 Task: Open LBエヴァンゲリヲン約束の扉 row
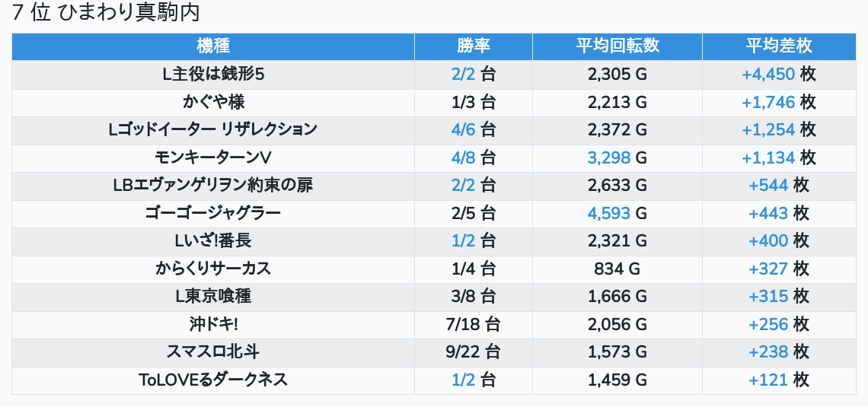pyautogui.click(x=213, y=185)
